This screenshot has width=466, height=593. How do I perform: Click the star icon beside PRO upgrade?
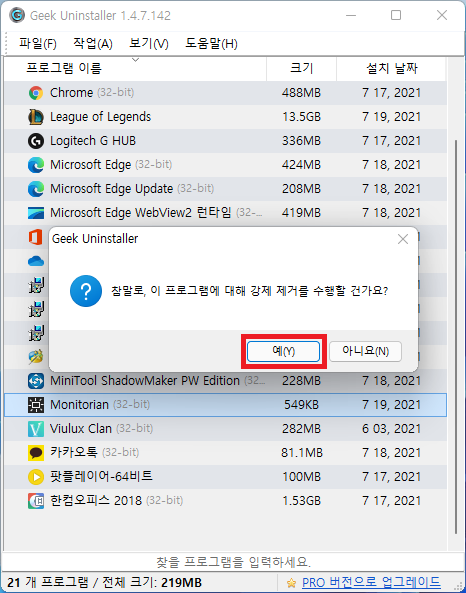tap(291, 583)
